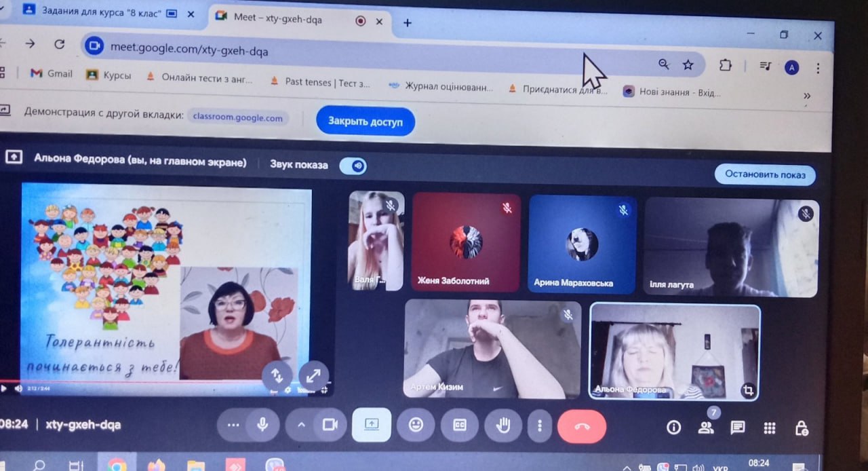Screen dimensions: 868x471
Task: Click the Закрыть доступ button
Action: coord(365,121)
